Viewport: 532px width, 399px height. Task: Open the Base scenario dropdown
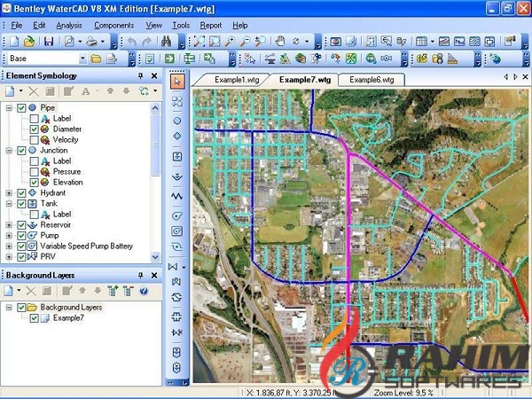(82, 59)
